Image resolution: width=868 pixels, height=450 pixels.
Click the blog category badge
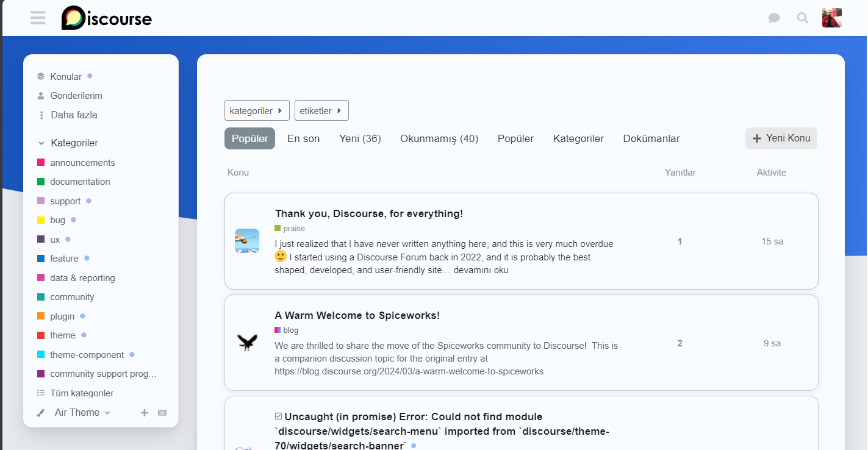coord(287,330)
